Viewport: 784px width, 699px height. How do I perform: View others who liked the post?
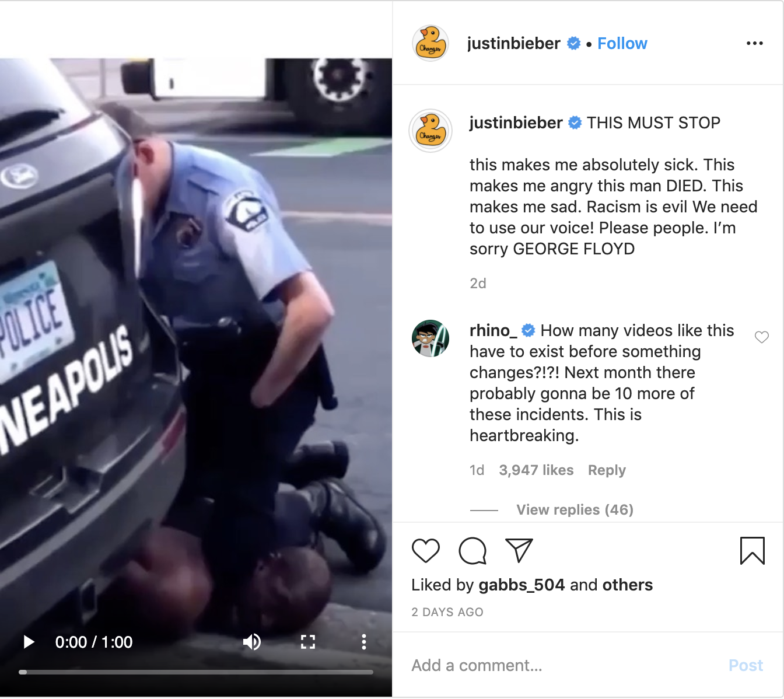pyautogui.click(x=628, y=585)
